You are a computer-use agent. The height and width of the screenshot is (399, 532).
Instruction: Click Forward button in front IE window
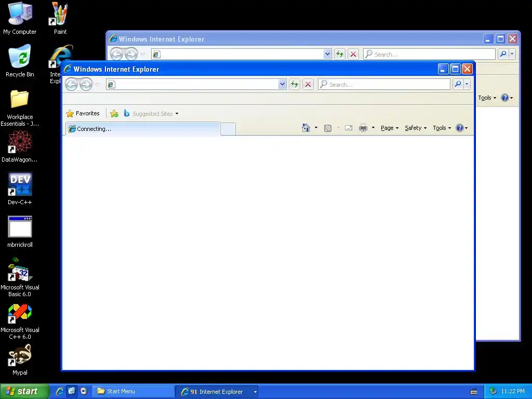[x=86, y=84]
